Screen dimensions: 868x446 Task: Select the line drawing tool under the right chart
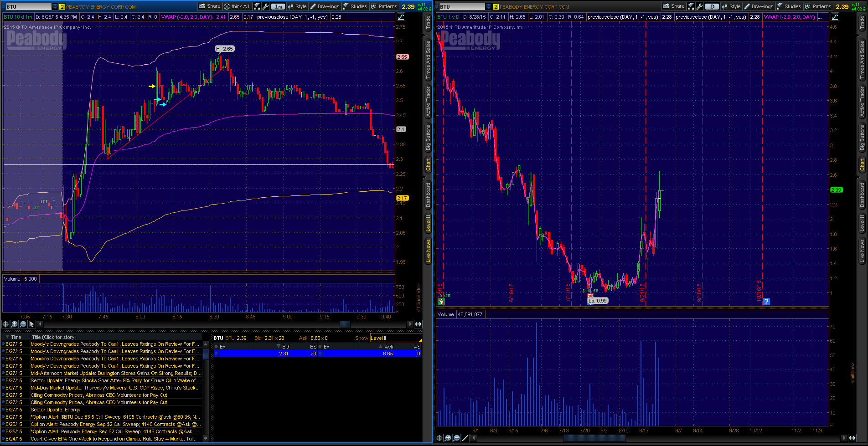coord(465,438)
